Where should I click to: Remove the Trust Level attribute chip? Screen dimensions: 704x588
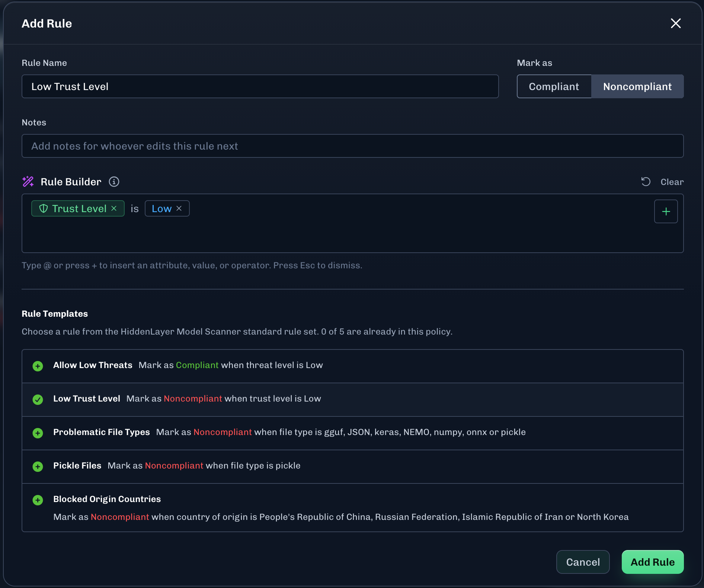pyautogui.click(x=114, y=208)
